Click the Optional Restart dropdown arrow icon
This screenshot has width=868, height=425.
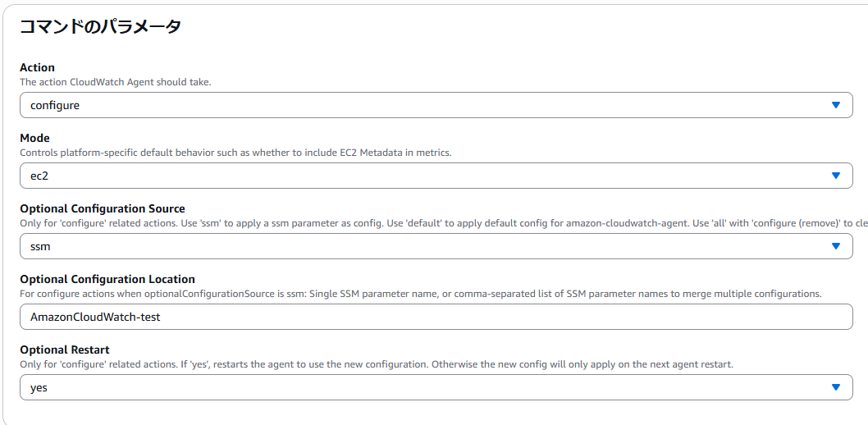[835, 387]
